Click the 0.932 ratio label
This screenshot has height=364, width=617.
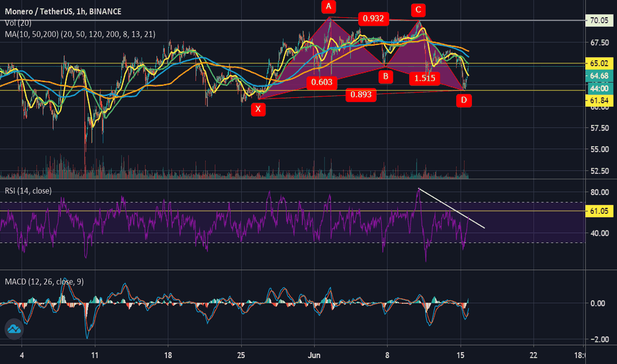point(373,19)
